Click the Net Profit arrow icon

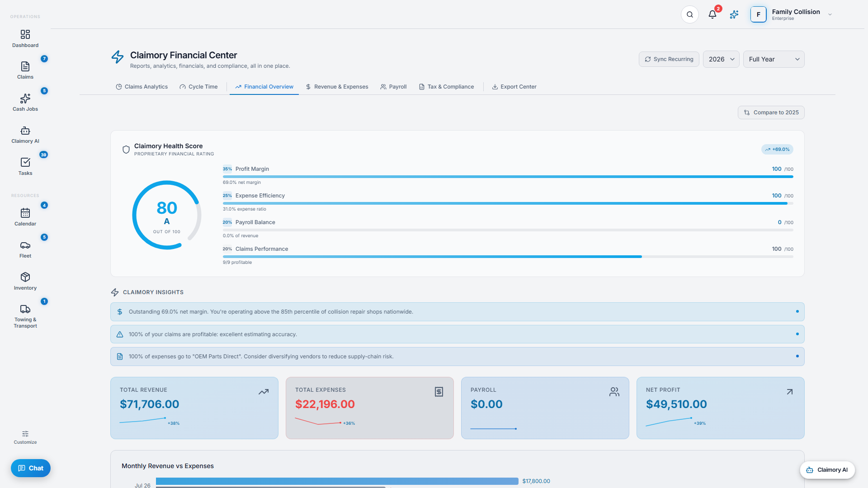pos(790,392)
